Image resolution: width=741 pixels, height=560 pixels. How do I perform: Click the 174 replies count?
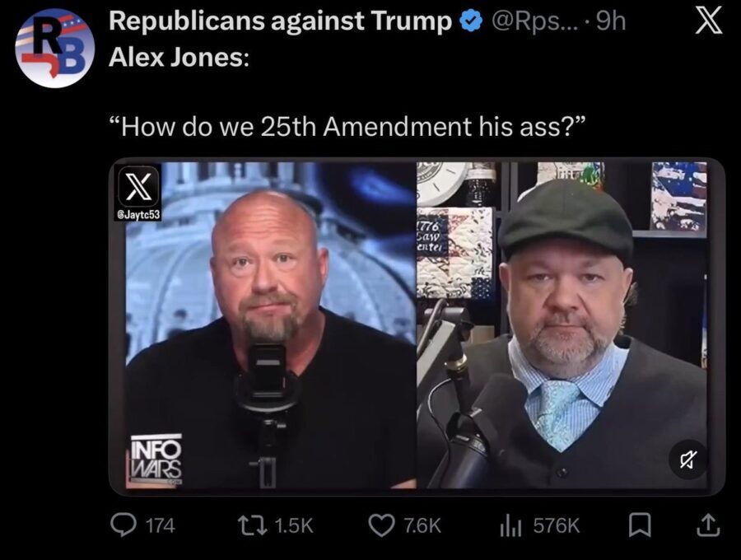161,526
